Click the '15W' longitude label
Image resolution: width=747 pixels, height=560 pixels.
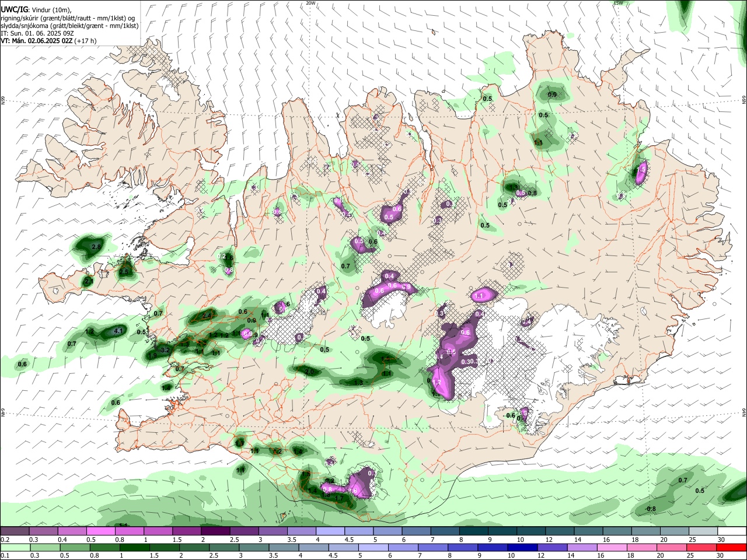[x=618, y=3]
